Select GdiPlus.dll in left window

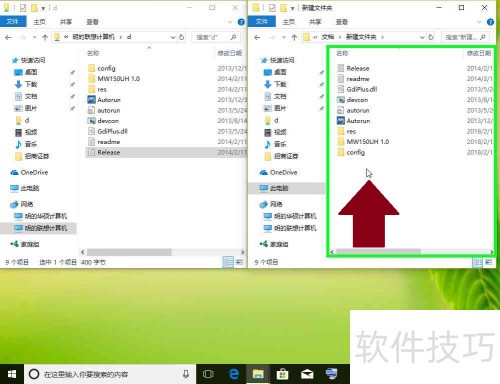point(108,131)
